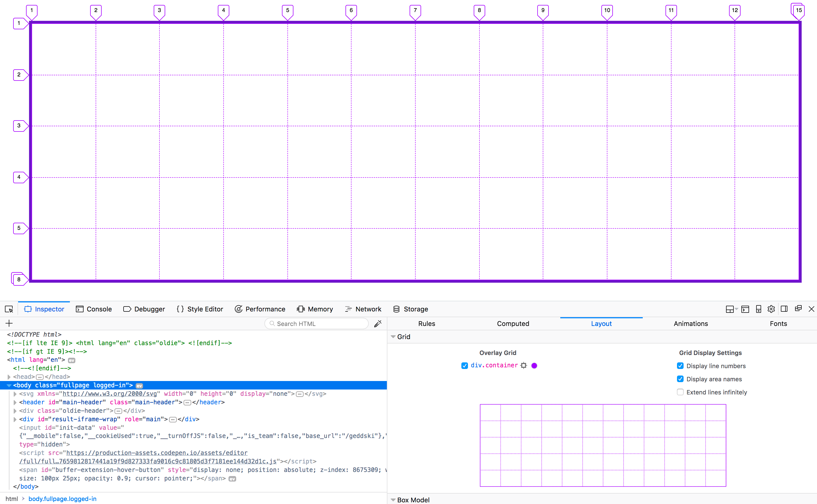
Task: Open the Animations sidebar tab
Action: click(691, 324)
